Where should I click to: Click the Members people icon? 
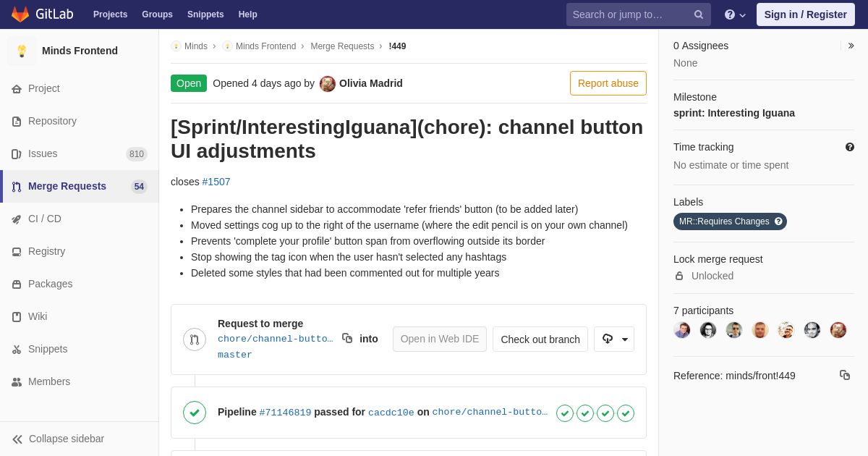point(17,382)
